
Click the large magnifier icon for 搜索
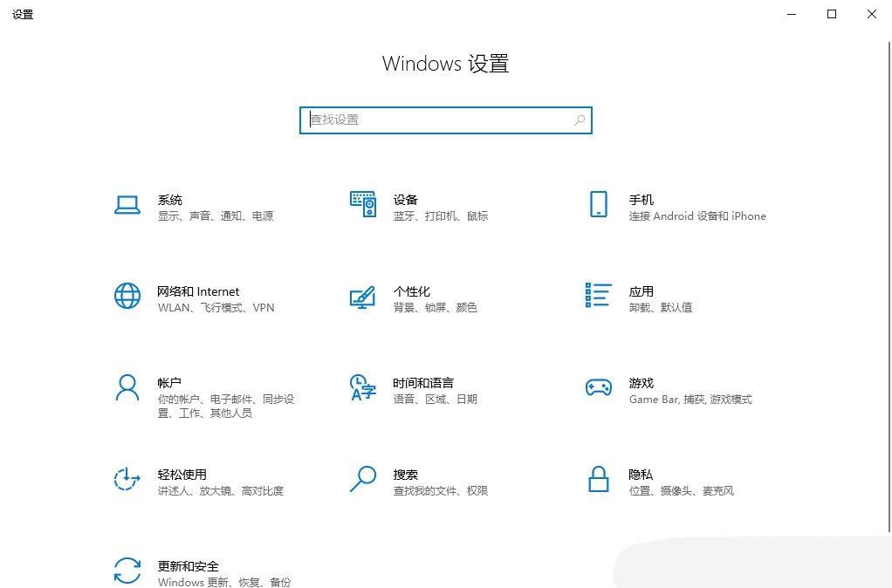pos(362,479)
